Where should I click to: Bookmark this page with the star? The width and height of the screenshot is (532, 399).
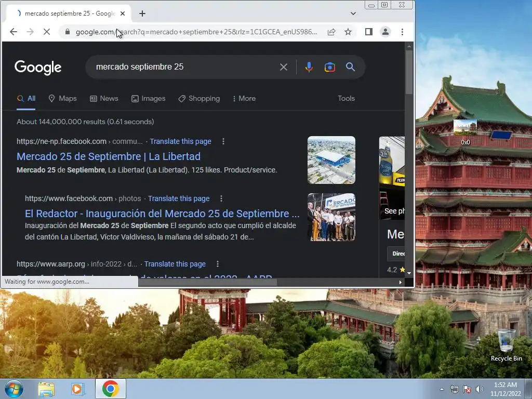[348, 32]
